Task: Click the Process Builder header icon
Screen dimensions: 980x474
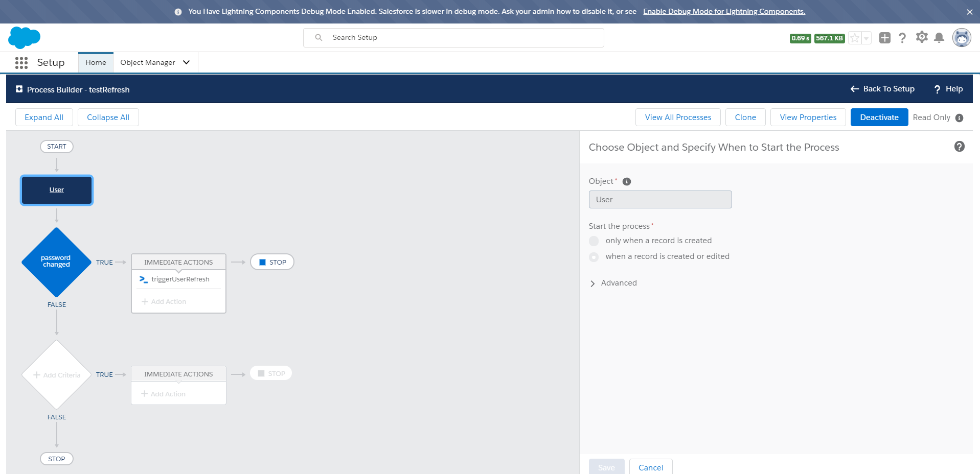Action: (19, 89)
